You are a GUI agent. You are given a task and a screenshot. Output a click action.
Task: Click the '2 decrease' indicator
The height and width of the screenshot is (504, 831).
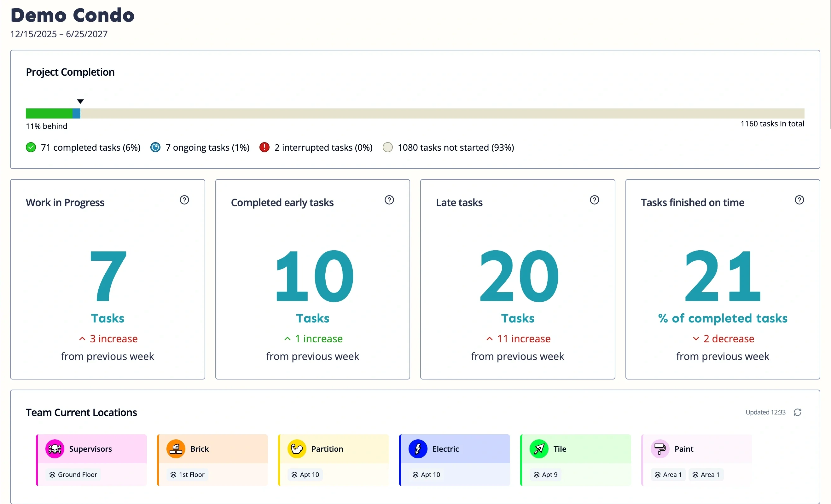(x=723, y=339)
